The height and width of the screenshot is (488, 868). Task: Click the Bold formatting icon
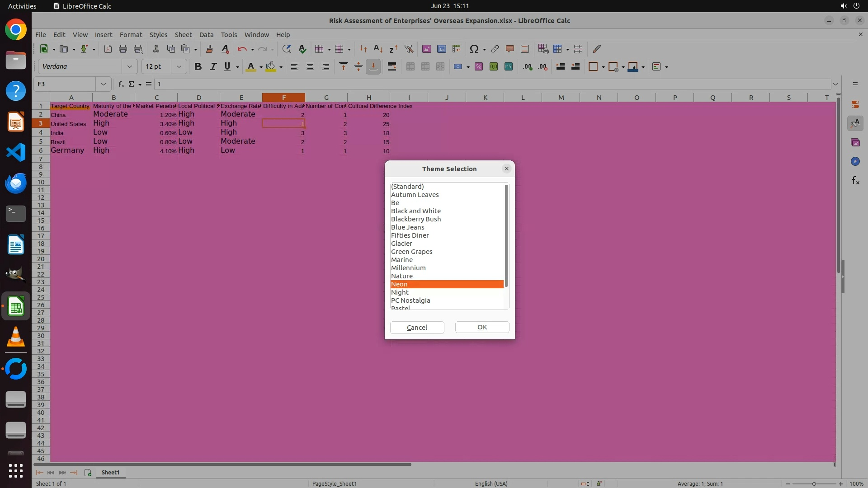pos(198,67)
